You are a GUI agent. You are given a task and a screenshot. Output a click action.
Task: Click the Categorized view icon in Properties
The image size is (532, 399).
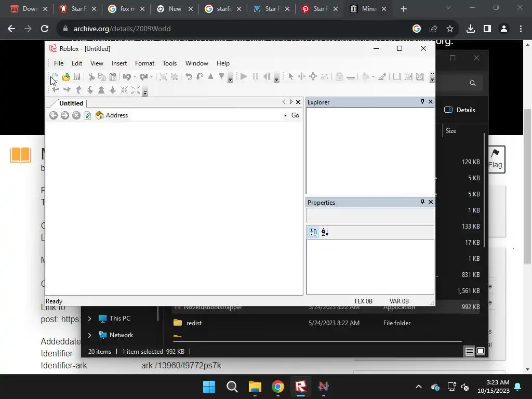pyautogui.click(x=313, y=232)
